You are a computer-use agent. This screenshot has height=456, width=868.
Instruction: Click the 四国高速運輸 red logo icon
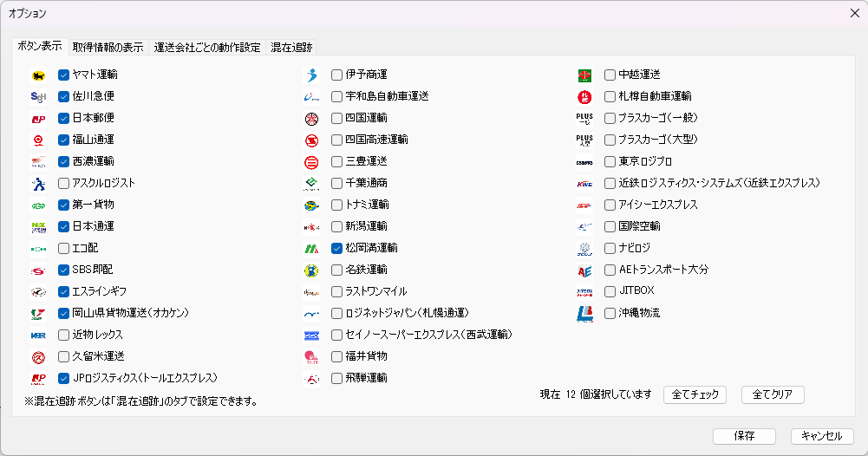coord(311,140)
